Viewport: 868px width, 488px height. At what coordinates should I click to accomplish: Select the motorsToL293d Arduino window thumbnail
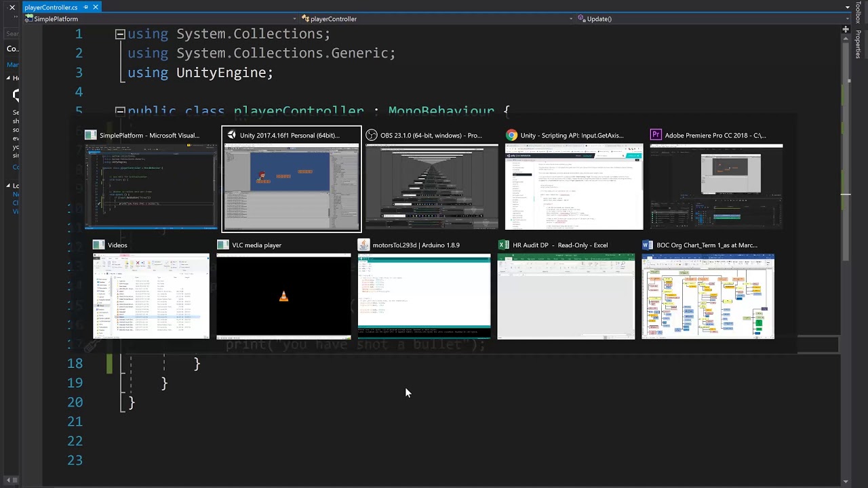[x=425, y=296]
